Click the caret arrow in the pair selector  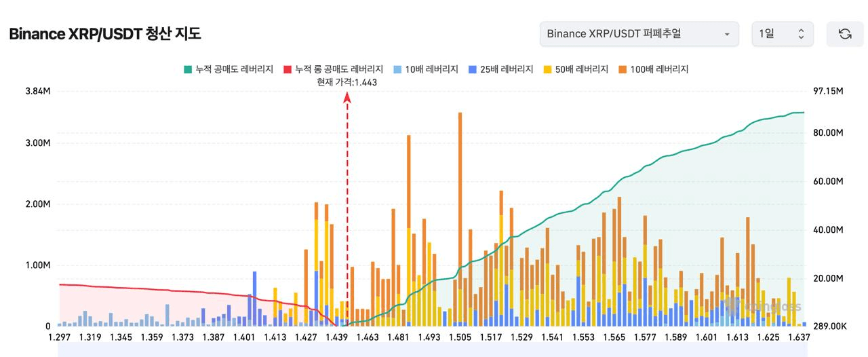click(727, 34)
